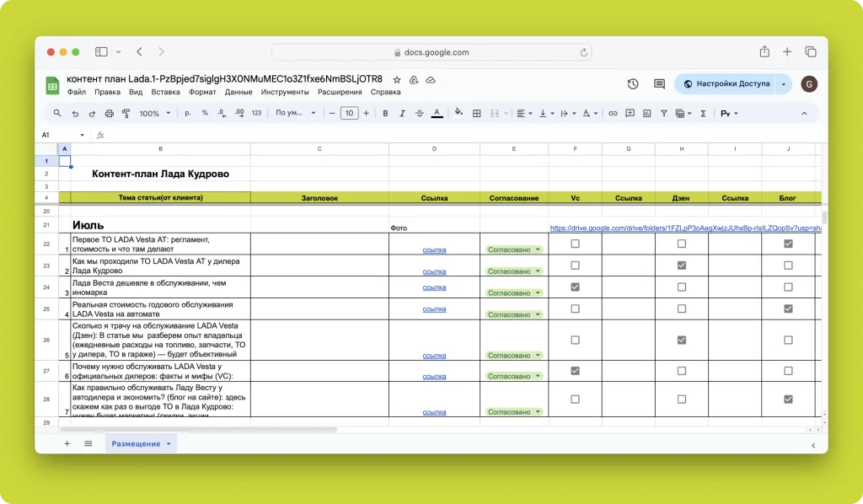Open the search tool in the Sheets toolbar
Screen dimensions: 863x504
coord(57,113)
